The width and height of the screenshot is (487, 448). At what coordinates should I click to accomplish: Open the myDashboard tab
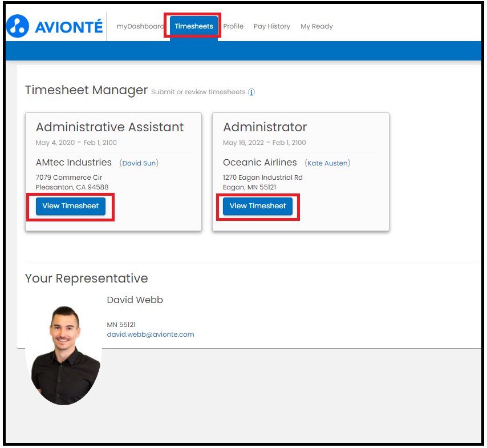coord(140,26)
